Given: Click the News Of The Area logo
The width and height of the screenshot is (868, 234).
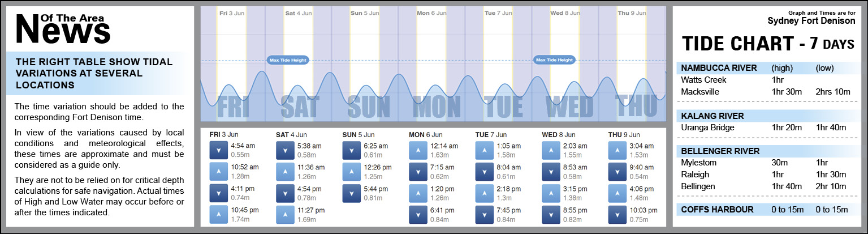Looking at the screenshot, I should [62, 28].
